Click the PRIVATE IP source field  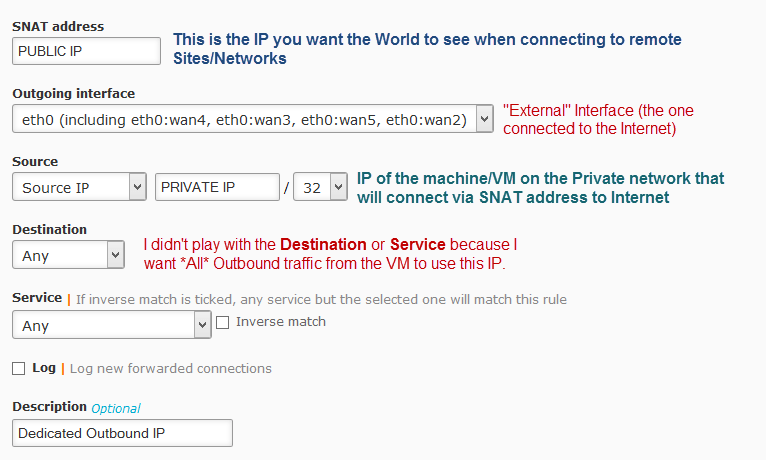click(x=216, y=187)
